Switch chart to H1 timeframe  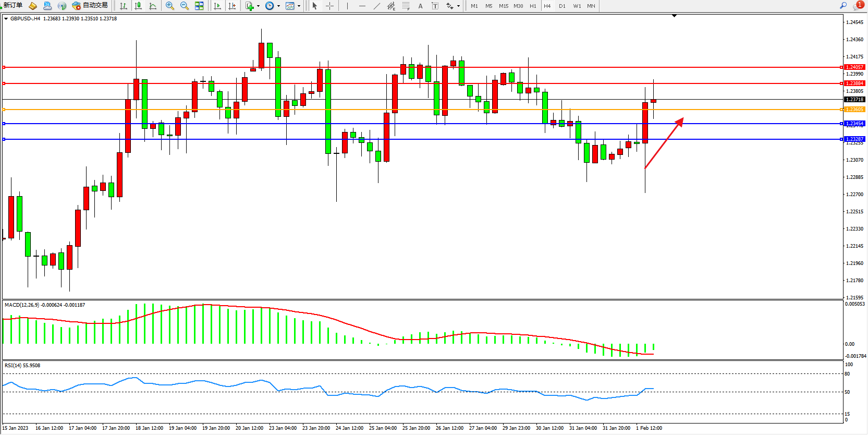pyautogui.click(x=533, y=6)
